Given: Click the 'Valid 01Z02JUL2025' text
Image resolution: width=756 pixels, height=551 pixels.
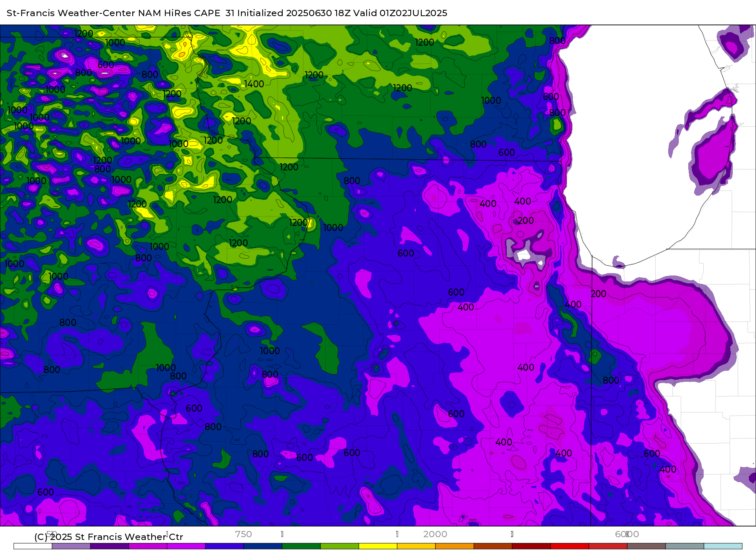Looking at the screenshot, I should point(400,13).
